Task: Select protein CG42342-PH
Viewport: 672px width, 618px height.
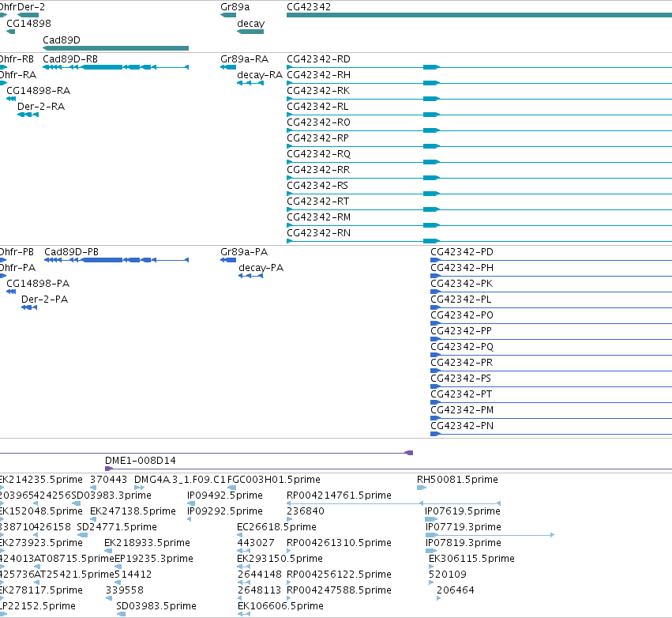Action: (462, 268)
